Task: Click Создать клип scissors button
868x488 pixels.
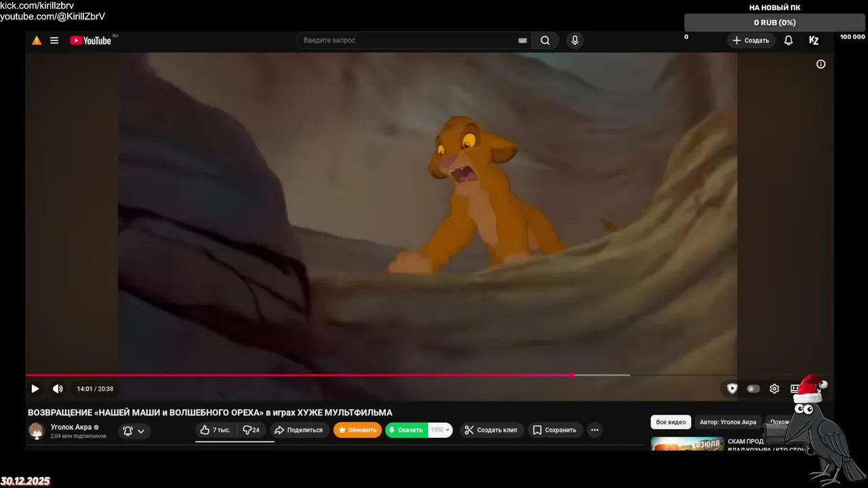Action: [491, 430]
